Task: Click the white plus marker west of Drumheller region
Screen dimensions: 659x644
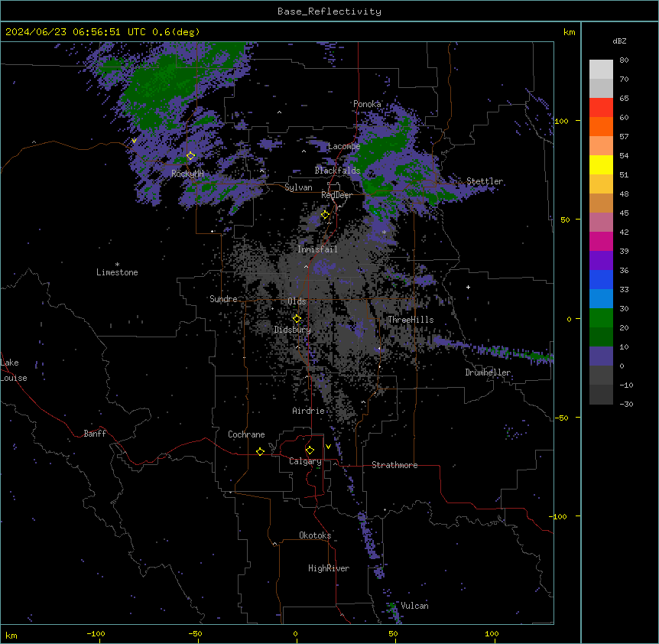Action: pos(468,287)
